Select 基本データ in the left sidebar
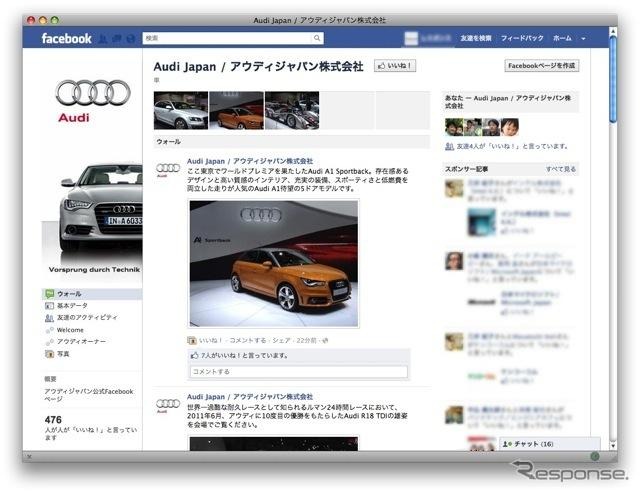Viewport: 640px width, 493px height. (72, 306)
